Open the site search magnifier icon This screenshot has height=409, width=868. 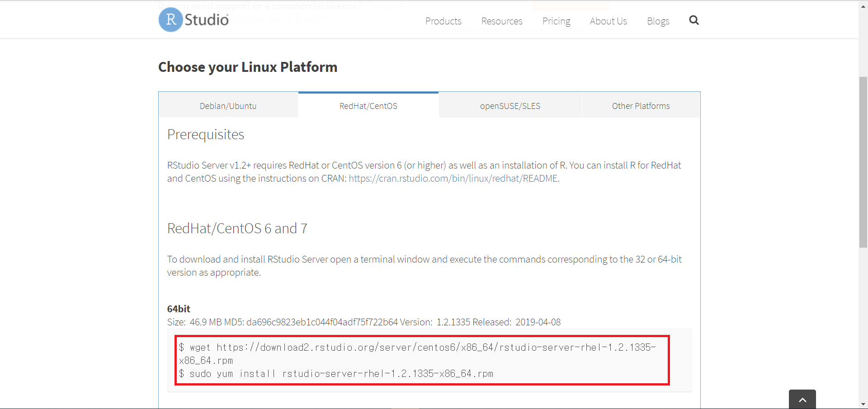[694, 20]
